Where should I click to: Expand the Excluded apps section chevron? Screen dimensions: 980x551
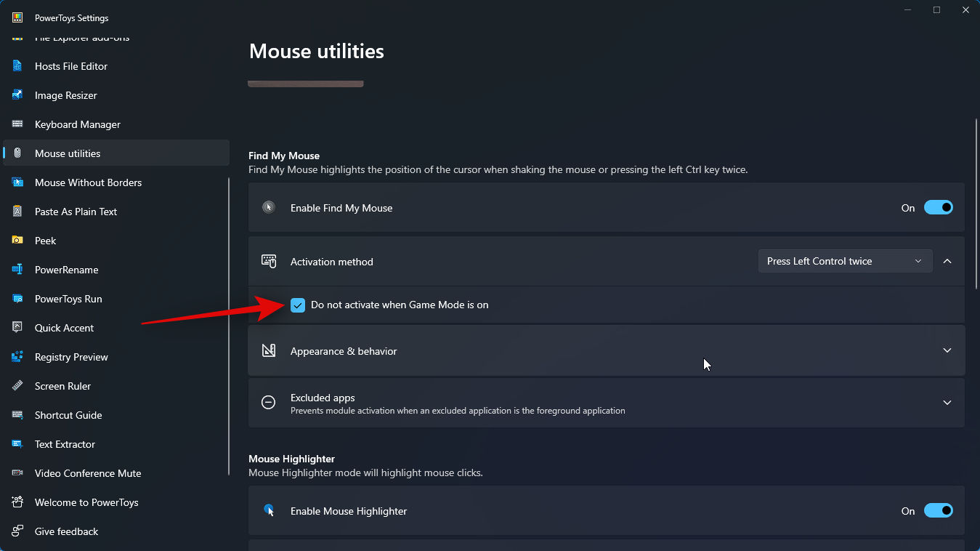click(x=947, y=403)
